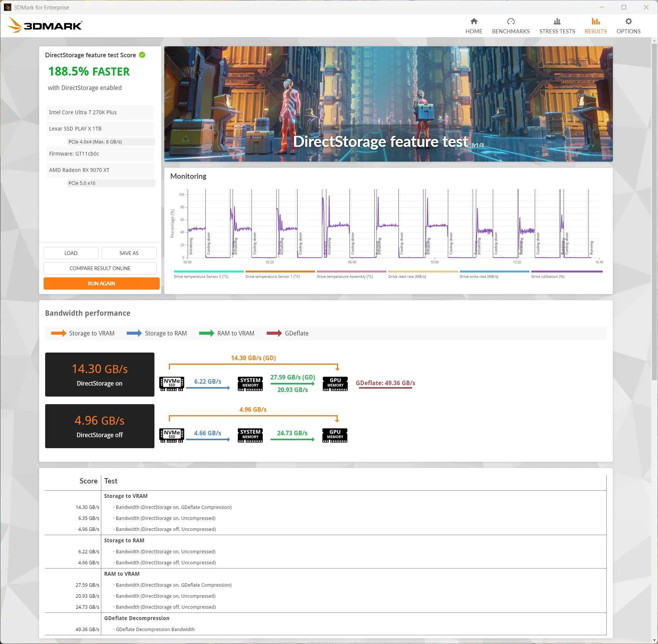Image resolution: width=658 pixels, height=644 pixels.
Task: Toggle Drive write rate legend swatch
Action: (x=494, y=272)
